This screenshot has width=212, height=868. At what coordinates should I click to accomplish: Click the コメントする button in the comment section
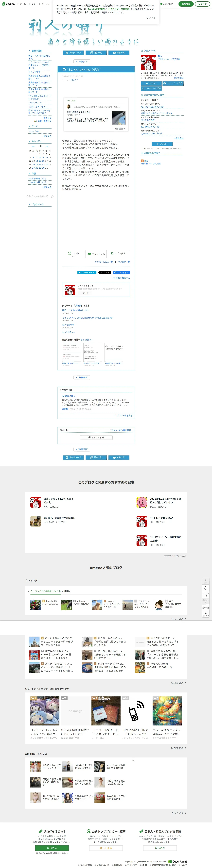[96, 437]
